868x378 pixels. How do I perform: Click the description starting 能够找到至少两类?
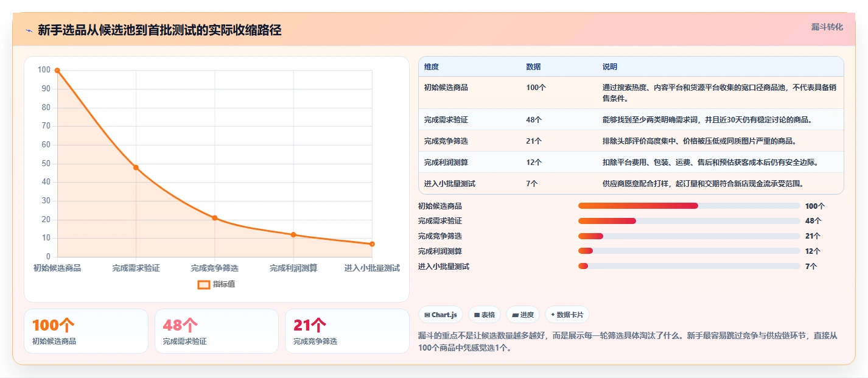pyautogui.click(x=707, y=119)
